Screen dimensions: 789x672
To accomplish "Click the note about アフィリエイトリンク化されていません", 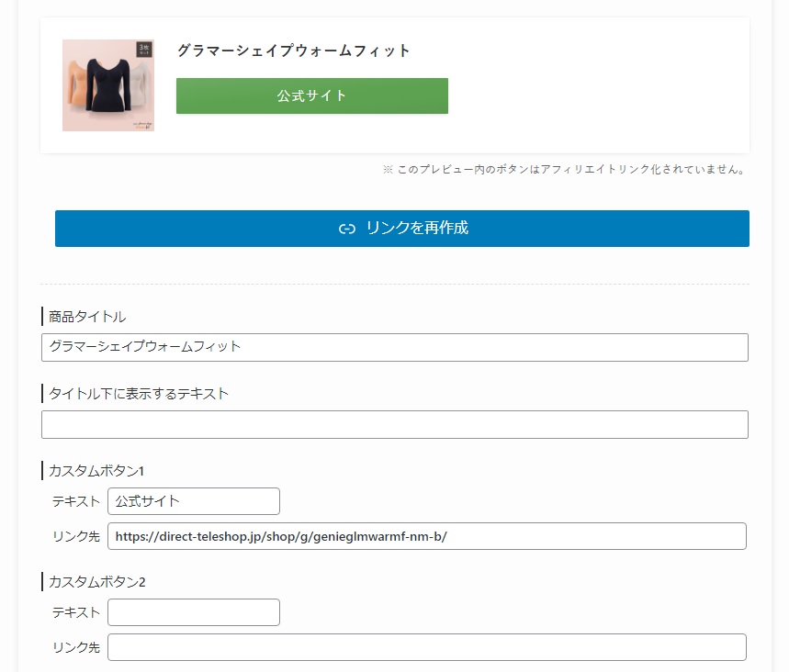I will point(564,170).
